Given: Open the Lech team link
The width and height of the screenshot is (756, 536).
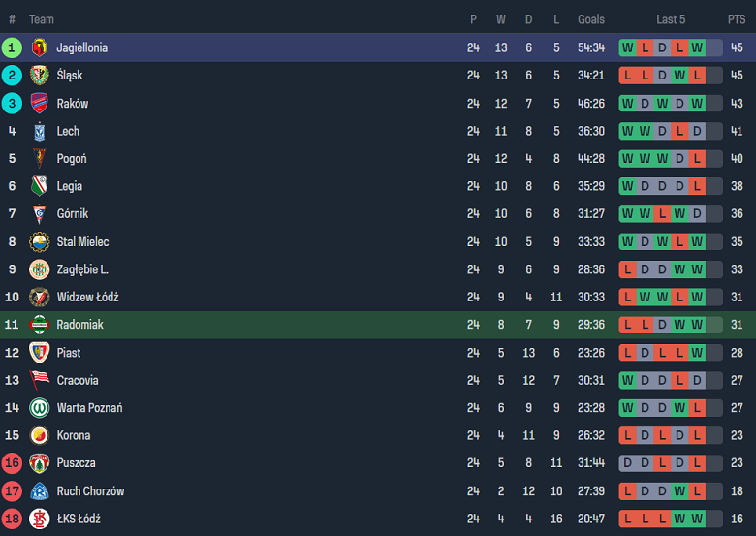Looking at the screenshot, I should (68, 131).
